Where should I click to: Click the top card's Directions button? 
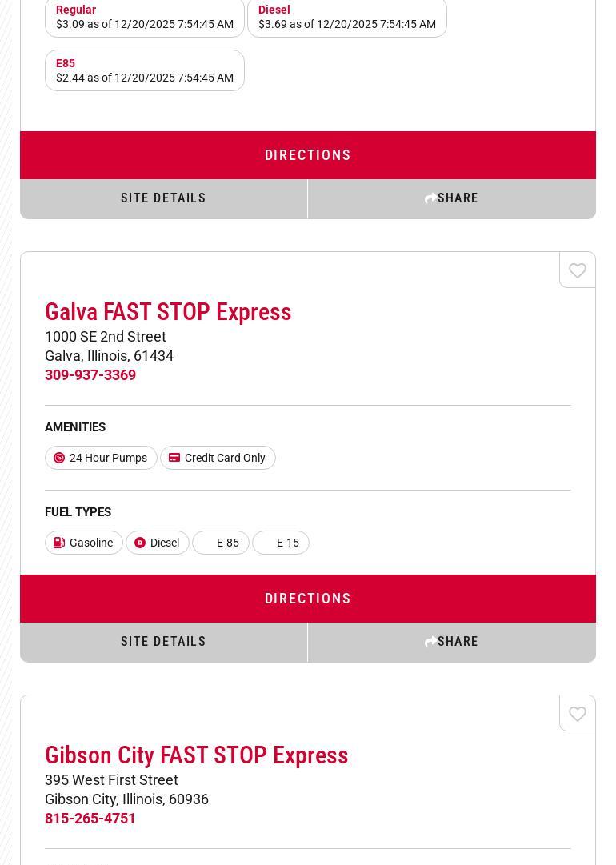tap(308, 155)
